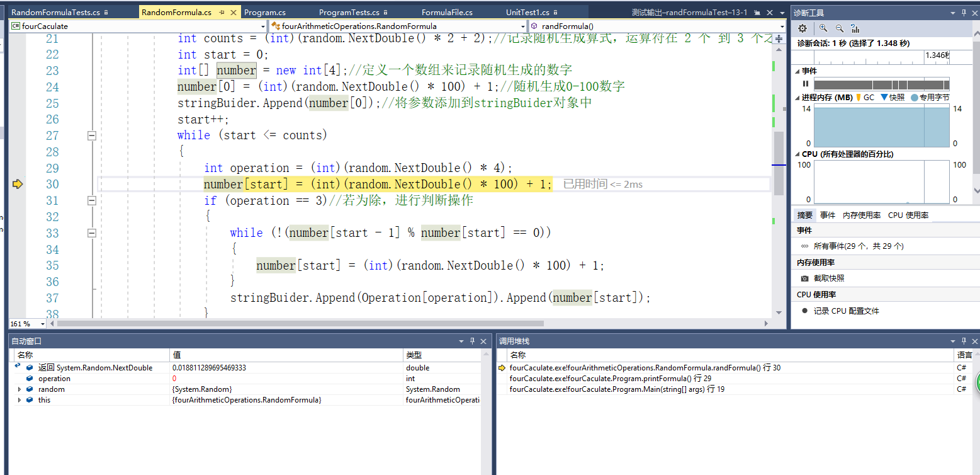Collapse the 进程内存 graph section
980x475 pixels.
[797, 98]
